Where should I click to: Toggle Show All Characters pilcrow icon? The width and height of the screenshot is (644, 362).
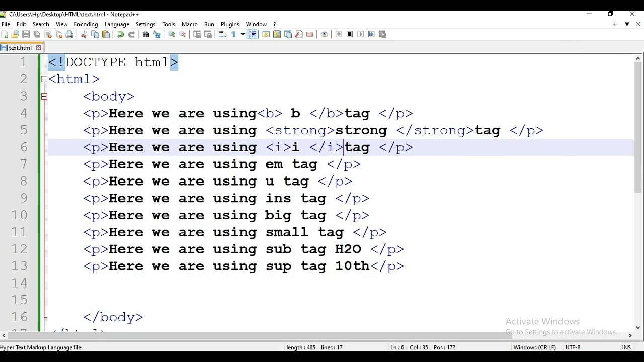(233, 34)
